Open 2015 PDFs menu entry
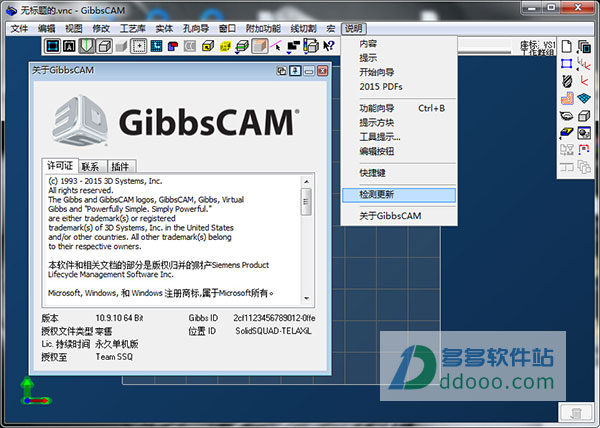Viewport: 600px width, 428px height. click(x=399, y=87)
